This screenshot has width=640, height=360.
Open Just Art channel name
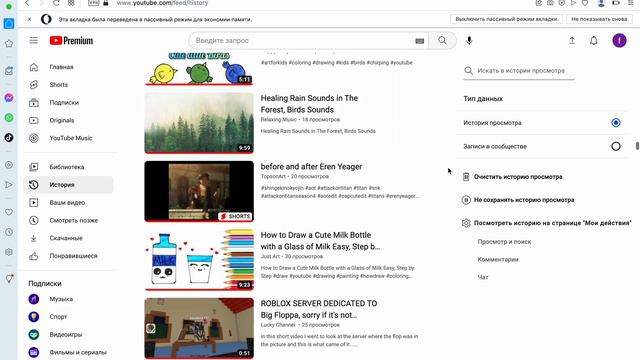(270, 256)
